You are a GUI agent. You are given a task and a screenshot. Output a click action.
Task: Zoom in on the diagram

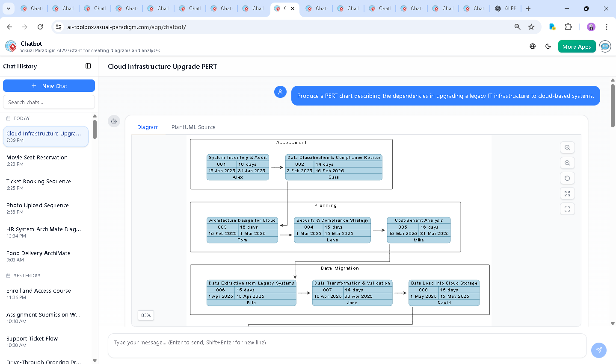coord(567,147)
